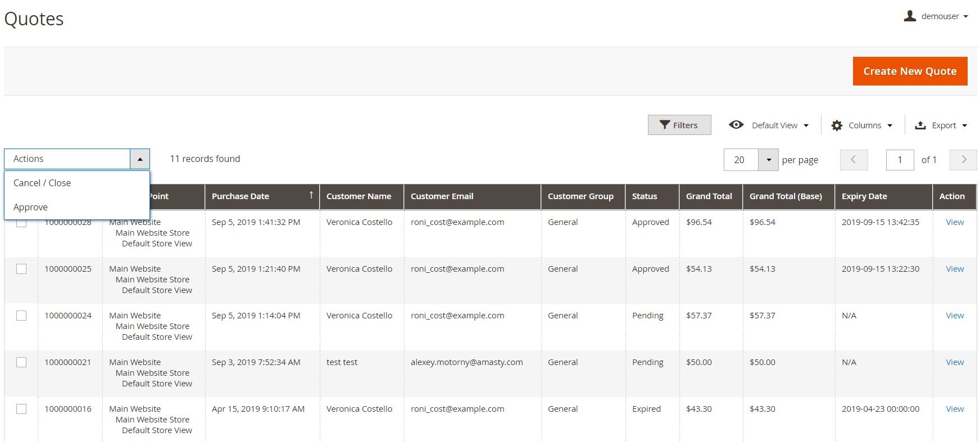View quote 1000000016

(955, 409)
